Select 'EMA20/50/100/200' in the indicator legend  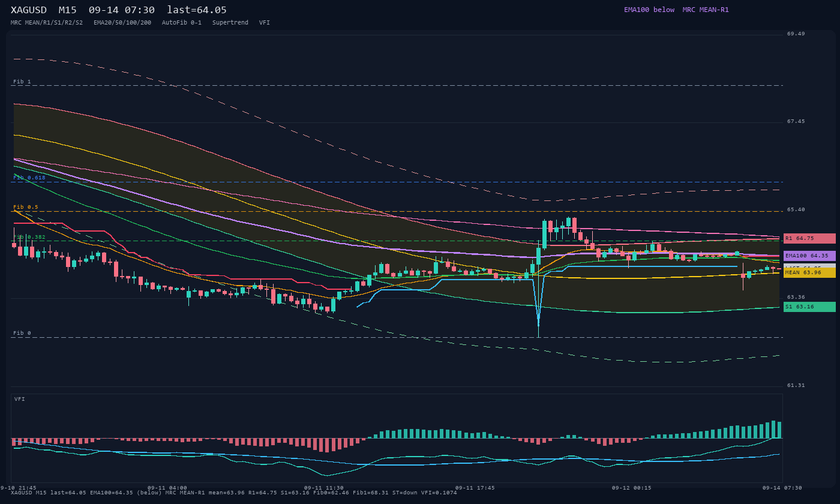(x=122, y=23)
